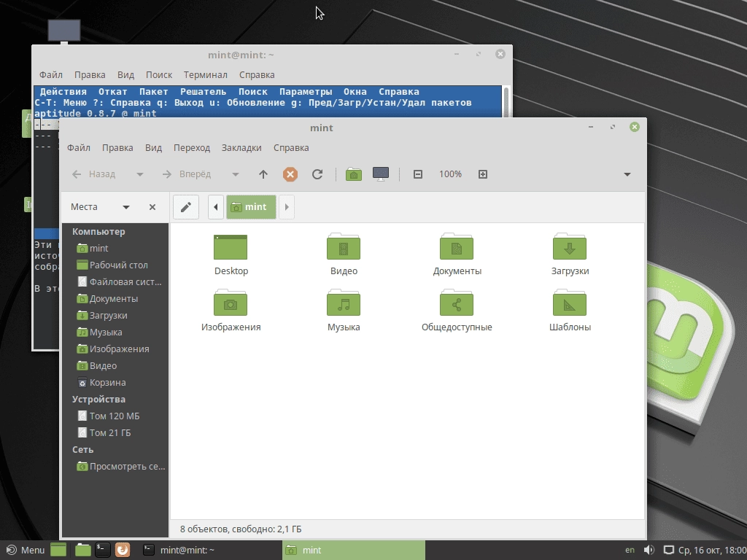Launch file manager from taskbar folder icon
Screen dimensions: 747x560
click(x=83, y=550)
